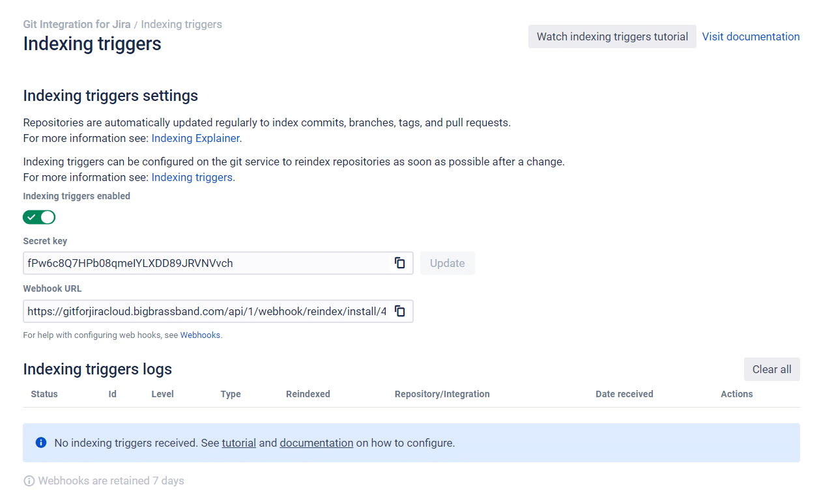Click inside the Secret key field
The width and height of the screenshot is (817, 504).
[205, 263]
